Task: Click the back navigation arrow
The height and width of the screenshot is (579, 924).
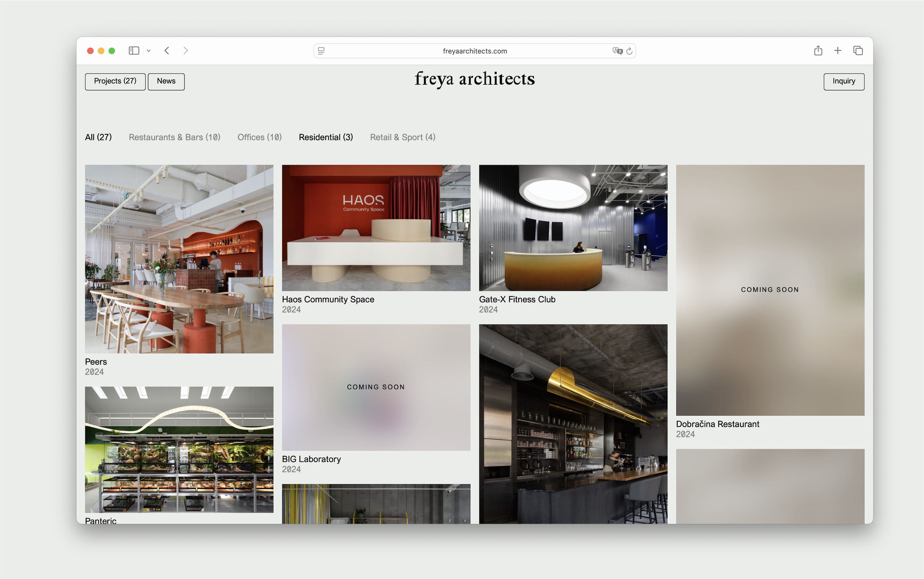Action: coord(167,51)
